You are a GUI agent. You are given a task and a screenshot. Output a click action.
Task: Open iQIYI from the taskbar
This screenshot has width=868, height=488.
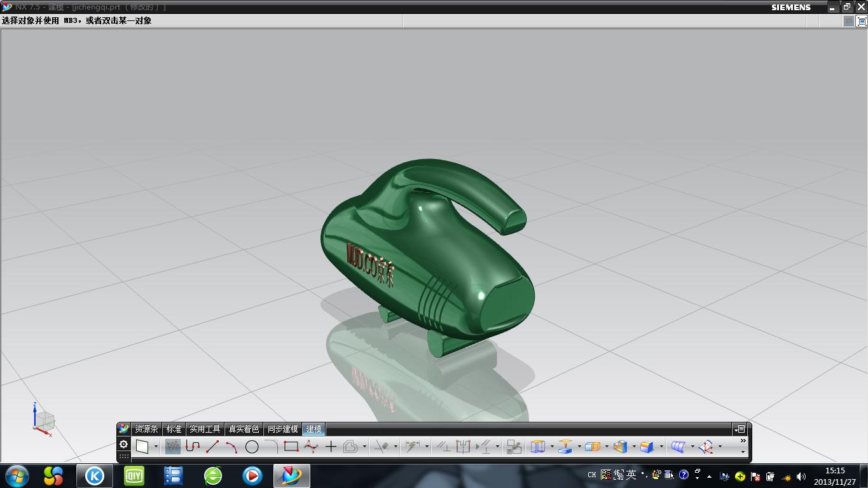pyautogui.click(x=134, y=475)
